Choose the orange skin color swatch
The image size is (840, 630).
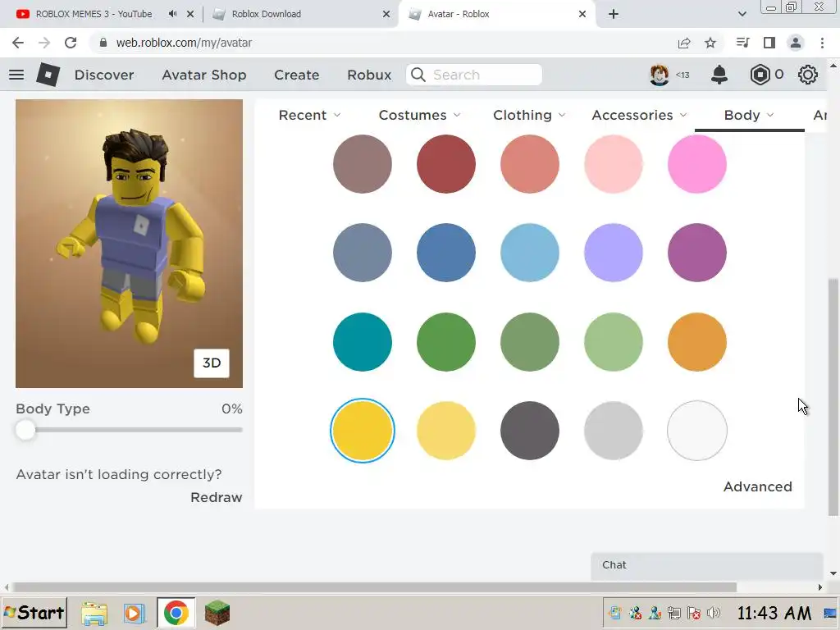click(697, 342)
